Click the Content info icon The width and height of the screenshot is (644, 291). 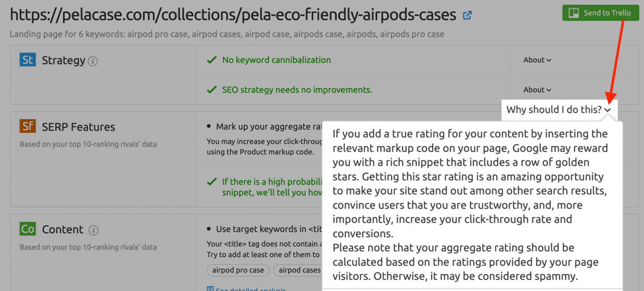(x=93, y=230)
